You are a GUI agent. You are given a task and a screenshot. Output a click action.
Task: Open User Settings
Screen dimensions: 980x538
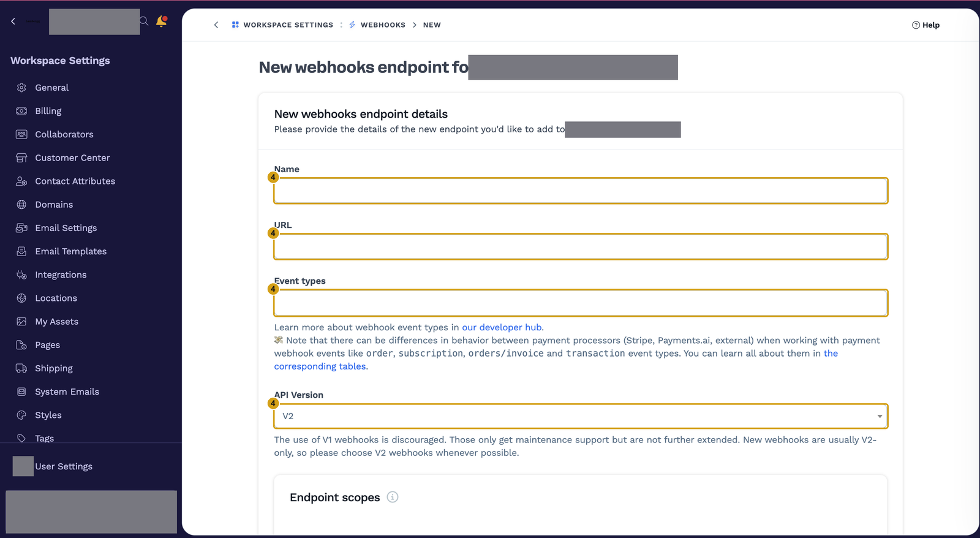pos(64,466)
